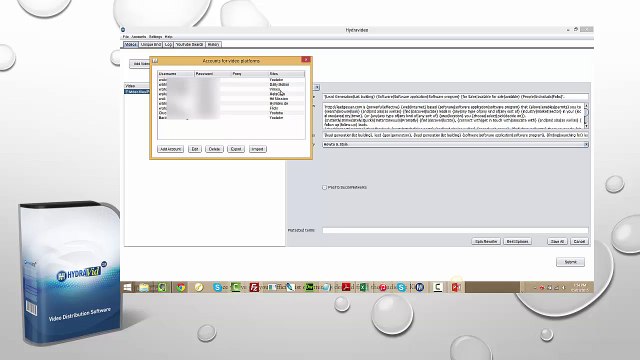The image size is (640, 360).
Task: Open File Explorer in the taskbar
Action: click(x=144, y=287)
